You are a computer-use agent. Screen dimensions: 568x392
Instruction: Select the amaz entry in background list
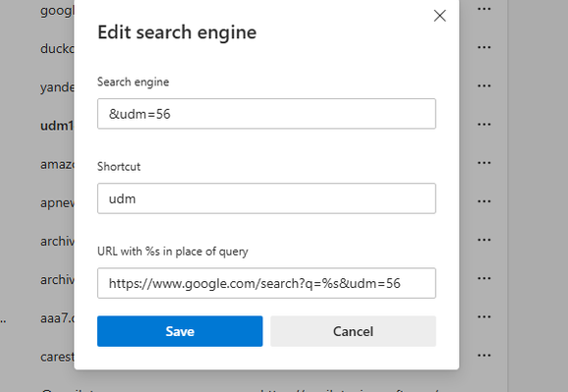tap(57, 164)
